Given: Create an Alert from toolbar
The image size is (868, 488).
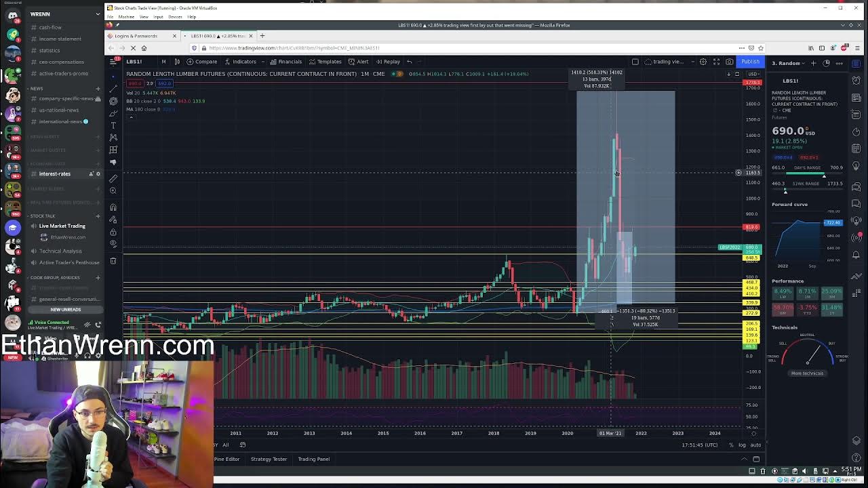Looking at the screenshot, I should point(359,62).
